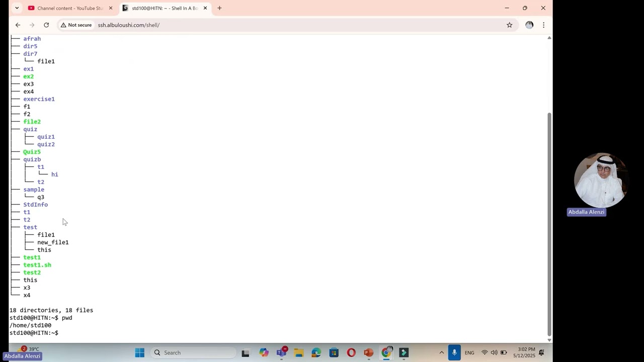
Task: Reload the shell page
Action: 46,25
